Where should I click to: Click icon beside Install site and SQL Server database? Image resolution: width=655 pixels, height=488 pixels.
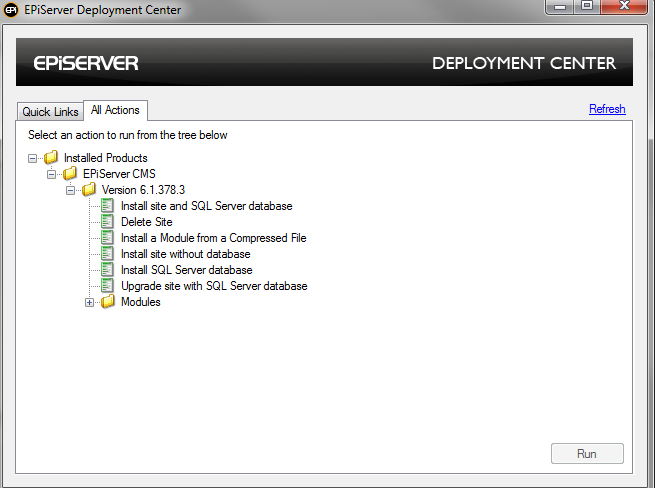click(x=107, y=206)
